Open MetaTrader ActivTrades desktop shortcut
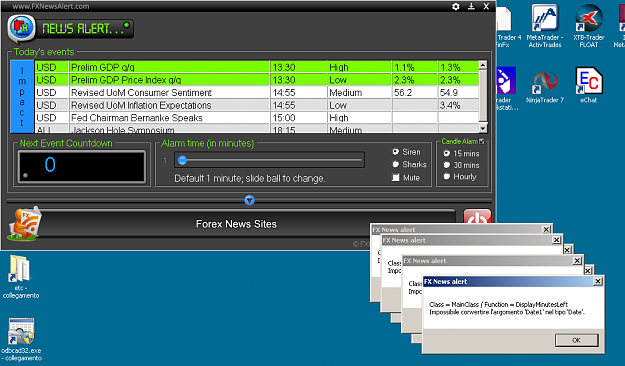Screen dimensions: 625x366 click(x=545, y=26)
